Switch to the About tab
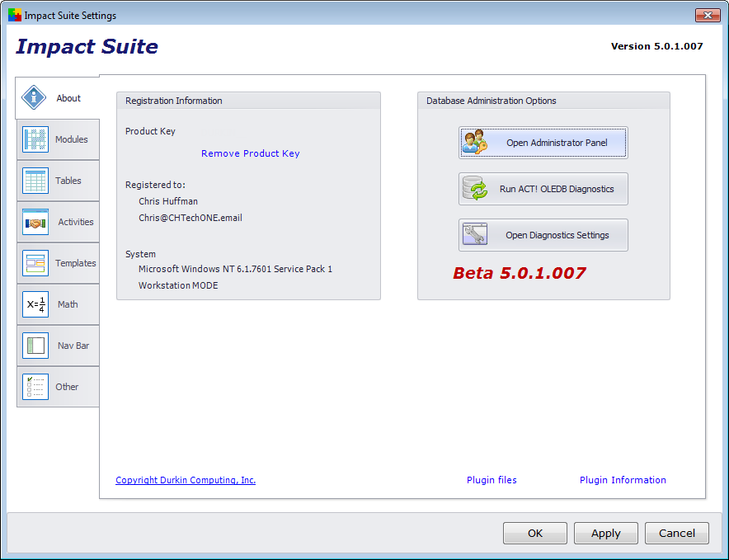The width and height of the screenshot is (729, 560). [58, 98]
